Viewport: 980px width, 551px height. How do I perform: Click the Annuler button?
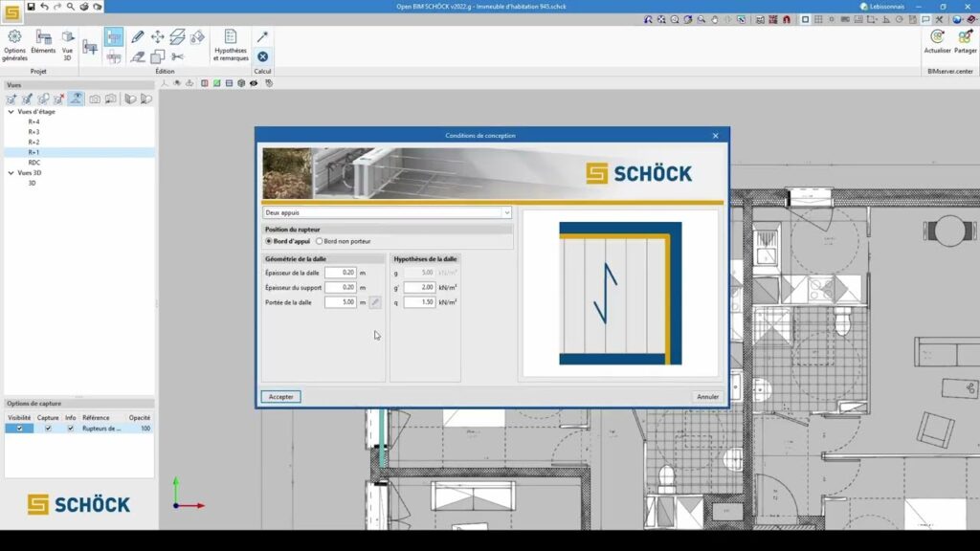(707, 396)
